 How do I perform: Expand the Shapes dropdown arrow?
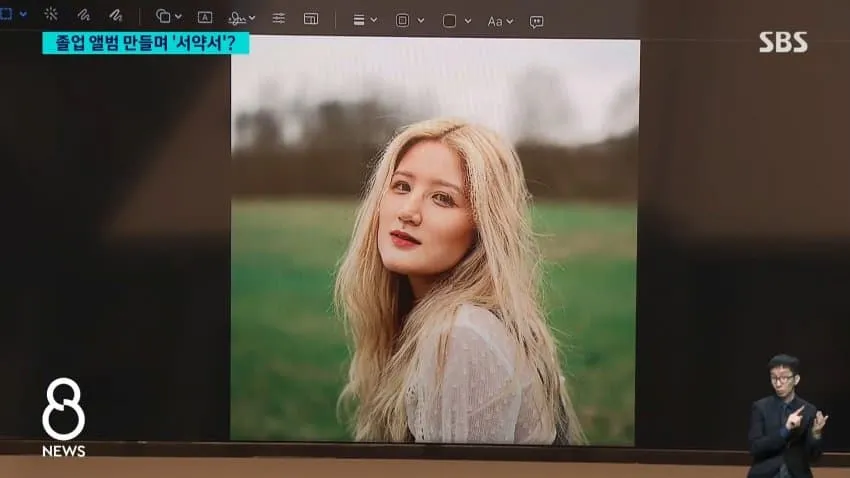pyautogui.click(x=178, y=17)
